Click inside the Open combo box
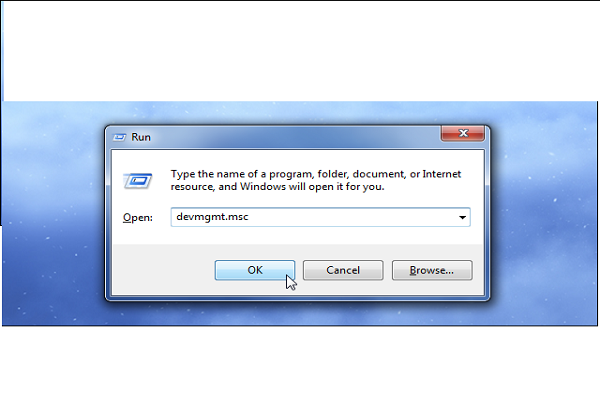The height and width of the screenshot is (400, 600). (x=320, y=217)
